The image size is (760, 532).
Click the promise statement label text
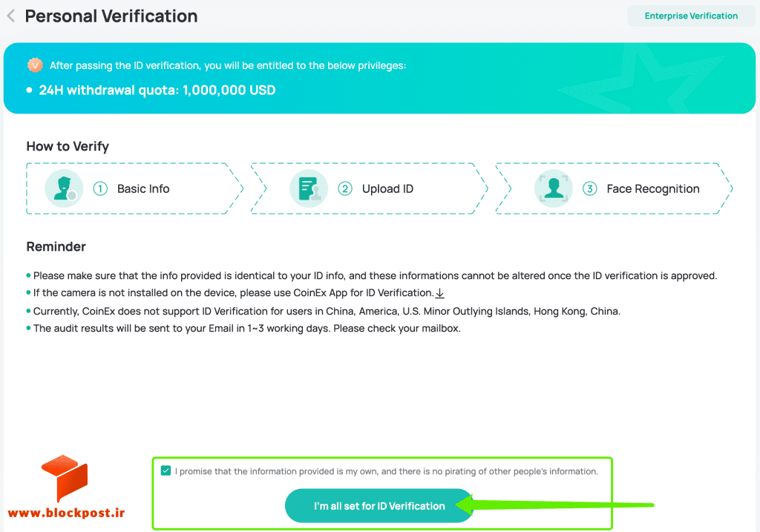click(x=386, y=471)
